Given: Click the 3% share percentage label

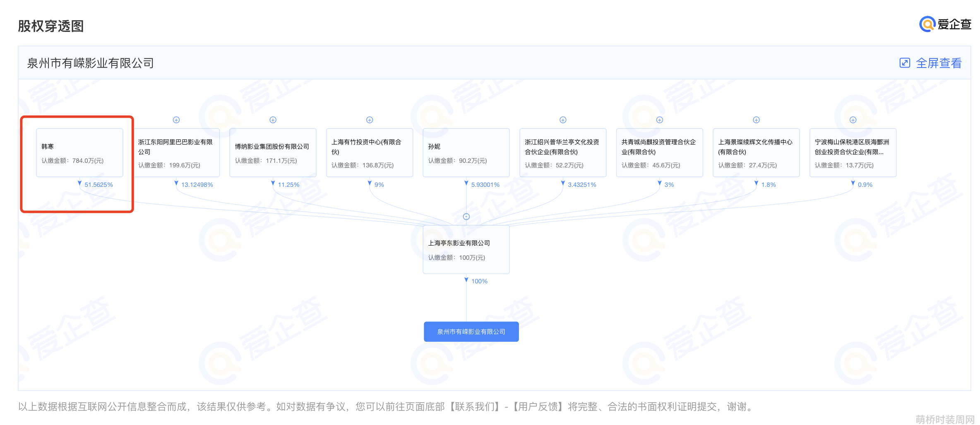Looking at the screenshot, I should click(x=669, y=185).
